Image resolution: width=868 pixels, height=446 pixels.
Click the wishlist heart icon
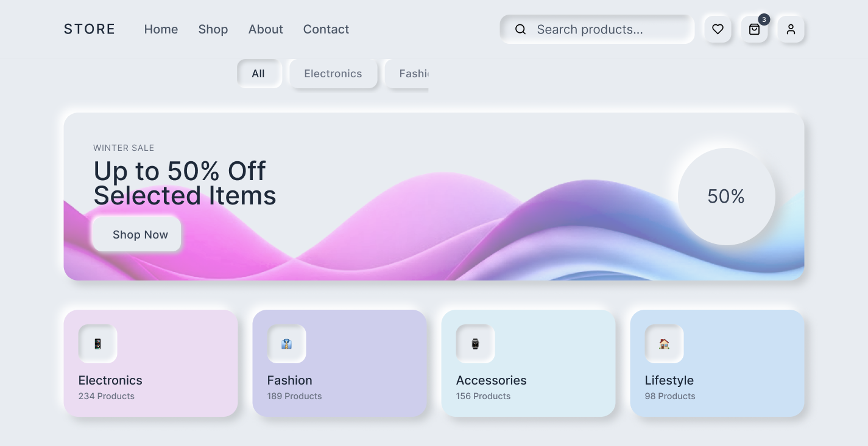[718, 29]
